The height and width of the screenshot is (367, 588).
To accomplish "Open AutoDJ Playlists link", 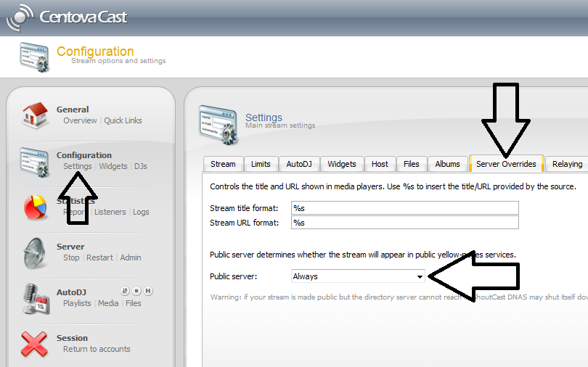I will click(x=77, y=303).
